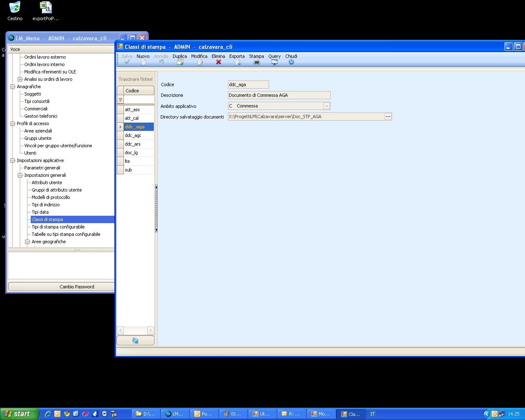Click the Esporta export icon
This screenshot has width=525, height=420.
point(237,62)
